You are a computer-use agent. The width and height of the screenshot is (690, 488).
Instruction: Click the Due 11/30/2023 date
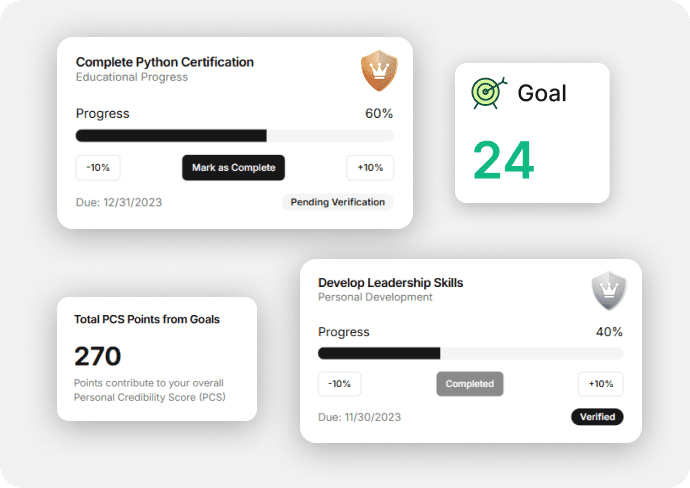tap(360, 417)
